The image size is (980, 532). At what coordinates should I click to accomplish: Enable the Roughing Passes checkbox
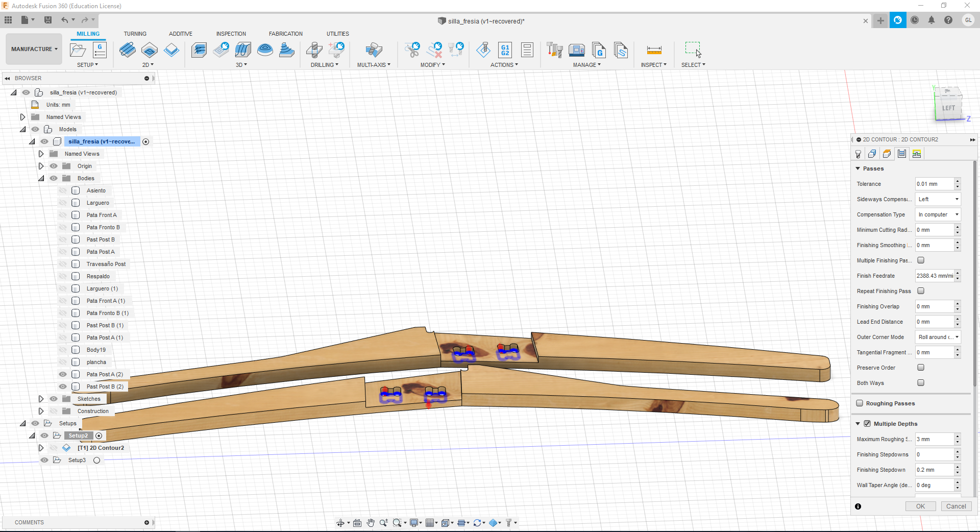[860, 403]
